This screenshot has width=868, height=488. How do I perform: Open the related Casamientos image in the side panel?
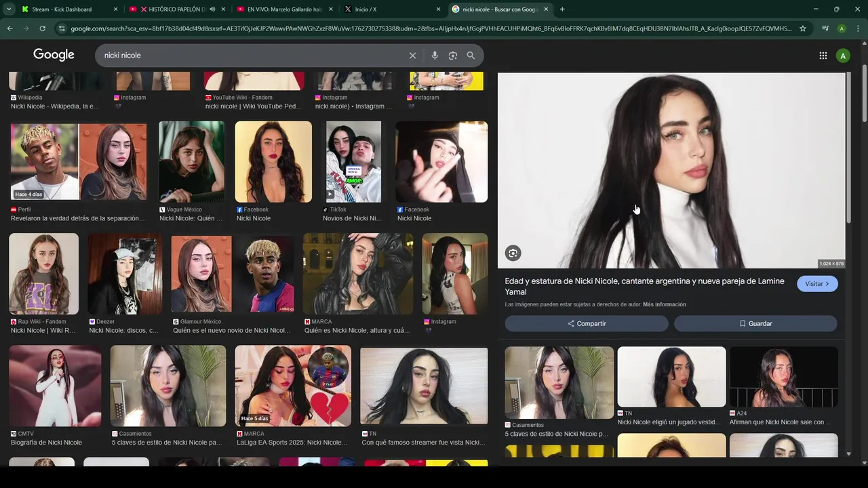coord(559,383)
